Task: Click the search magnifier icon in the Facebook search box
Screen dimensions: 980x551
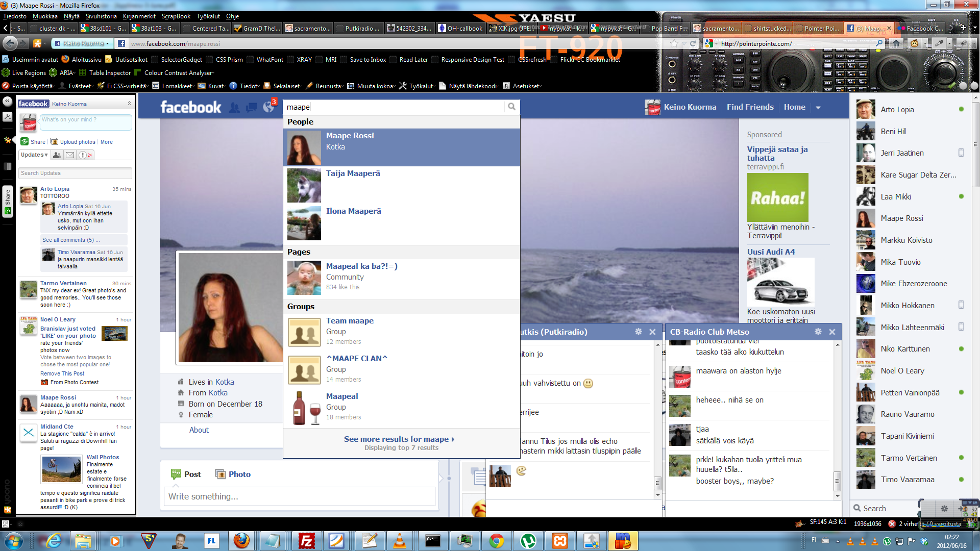Action: [x=511, y=107]
